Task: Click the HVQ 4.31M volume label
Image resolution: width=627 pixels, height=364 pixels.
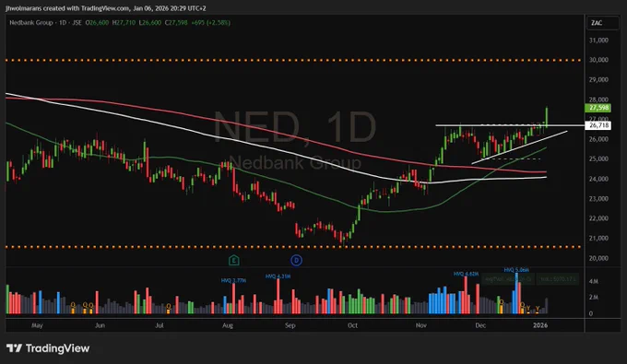Action: (278, 276)
